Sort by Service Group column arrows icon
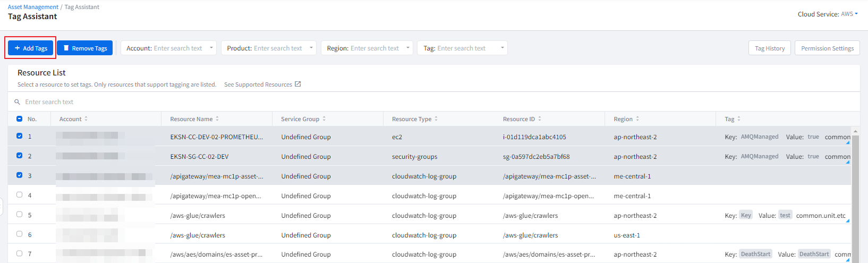This screenshot has height=263, width=868. tap(324, 119)
